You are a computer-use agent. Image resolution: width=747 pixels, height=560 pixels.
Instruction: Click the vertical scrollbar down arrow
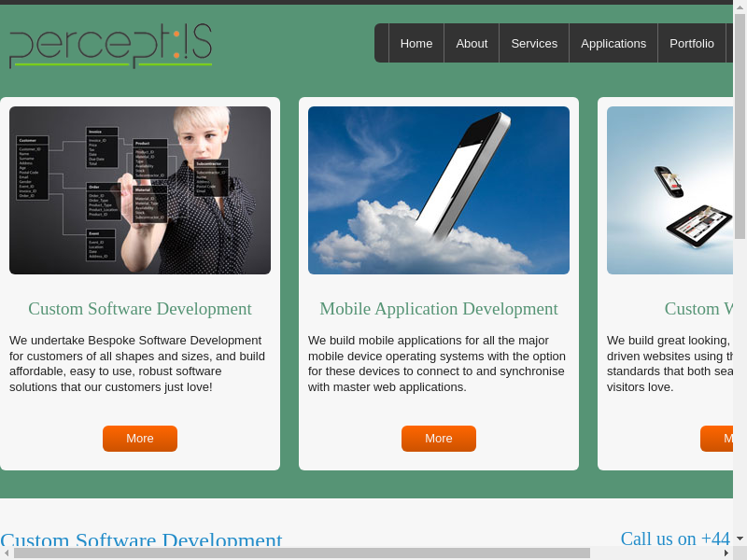[x=740, y=539]
